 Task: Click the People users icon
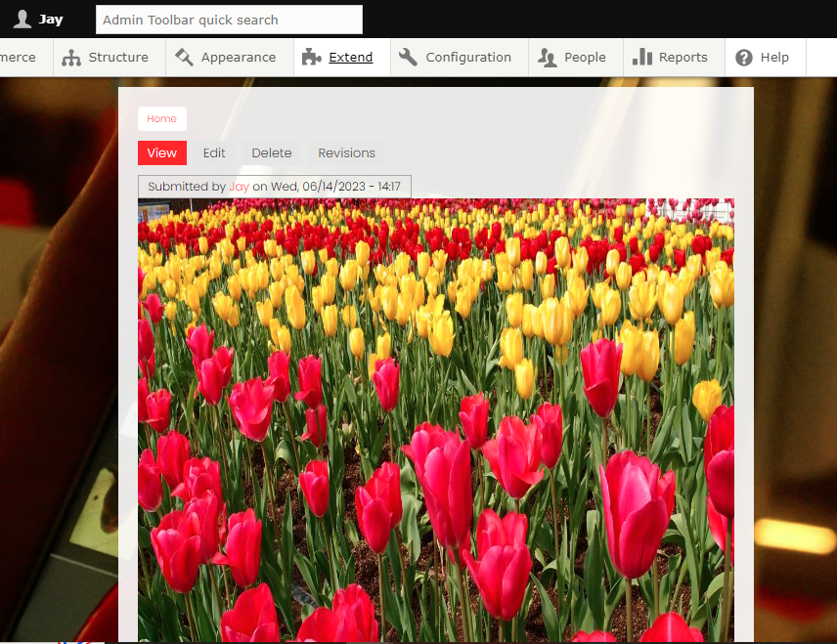click(x=548, y=57)
